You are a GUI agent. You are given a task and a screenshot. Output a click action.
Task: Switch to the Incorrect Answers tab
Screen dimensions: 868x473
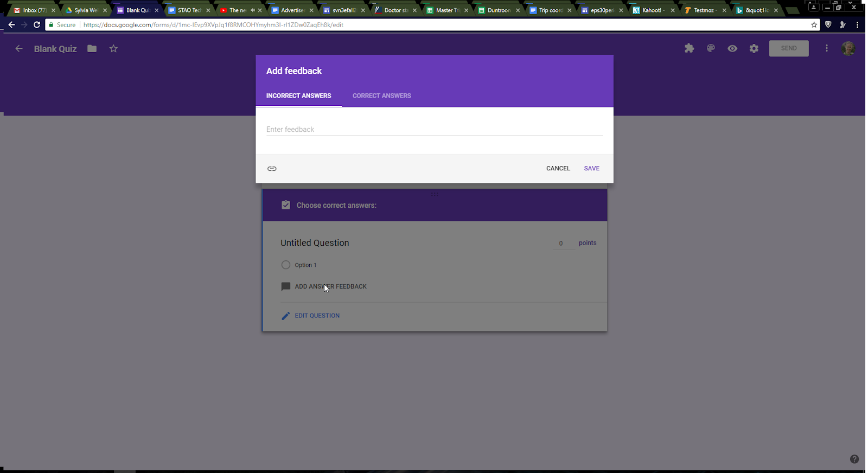pos(298,96)
